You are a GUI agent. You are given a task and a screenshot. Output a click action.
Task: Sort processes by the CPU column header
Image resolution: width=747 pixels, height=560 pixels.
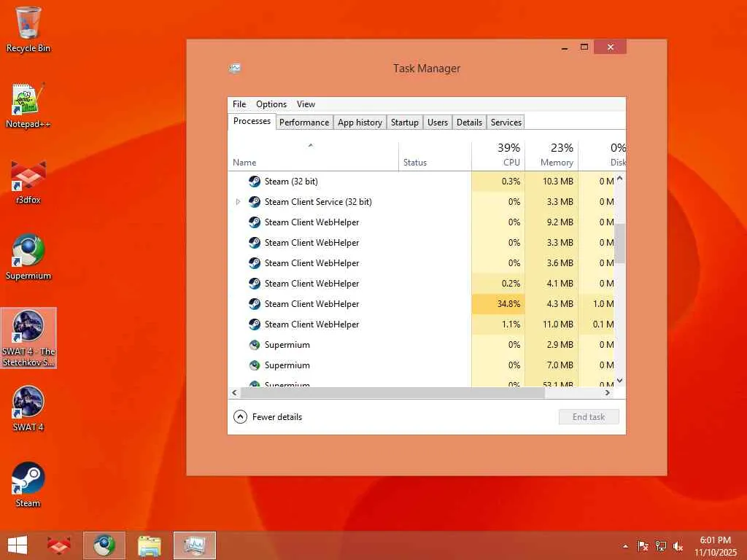pyautogui.click(x=498, y=155)
